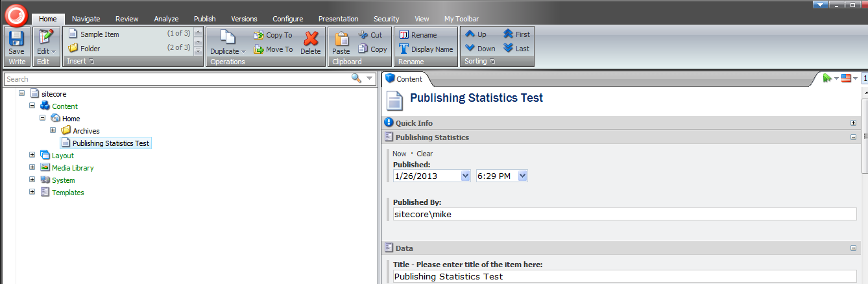Open the 6:29 PM time dropdown
This screenshot has height=284, width=868.
(x=523, y=176)
